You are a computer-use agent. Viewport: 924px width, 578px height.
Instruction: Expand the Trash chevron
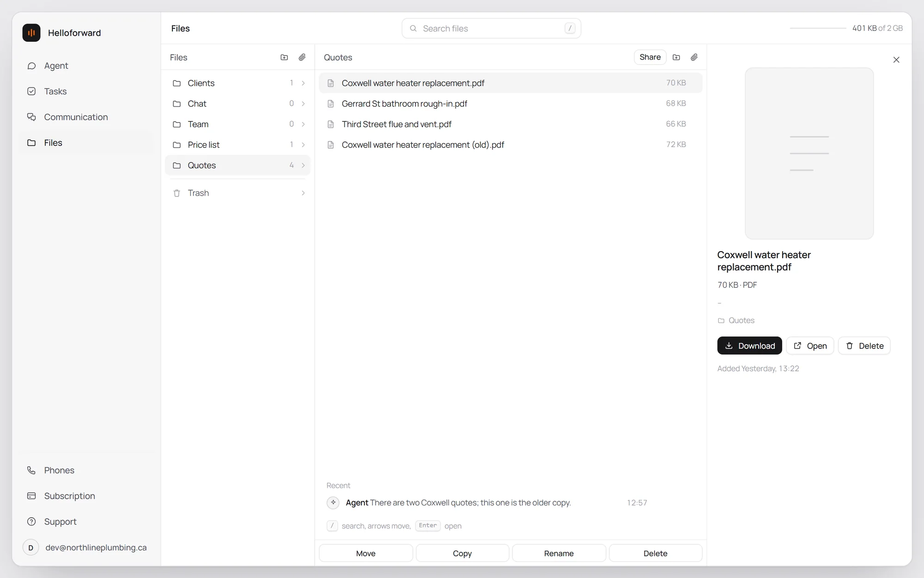click(x=303, y=193)
